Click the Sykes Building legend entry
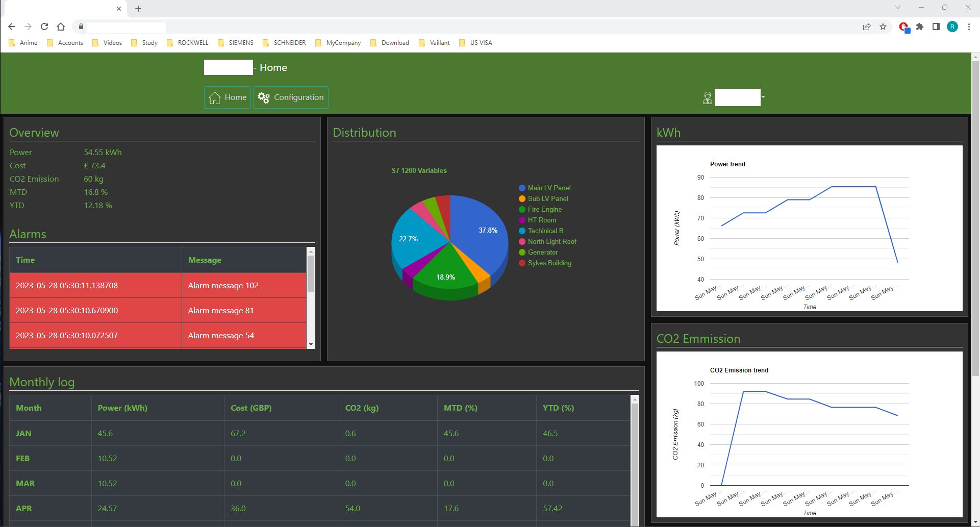This screenshot has width=980, height=527. coord(545,263)
